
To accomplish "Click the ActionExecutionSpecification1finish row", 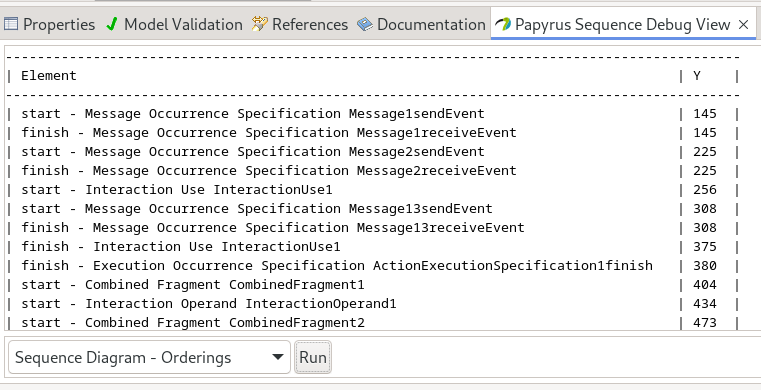I will point(372,266).
